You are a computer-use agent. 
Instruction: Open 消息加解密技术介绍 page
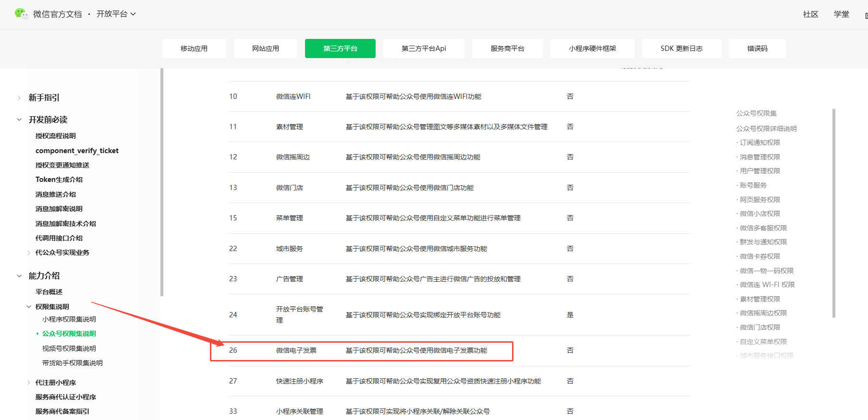click(66, 224)
